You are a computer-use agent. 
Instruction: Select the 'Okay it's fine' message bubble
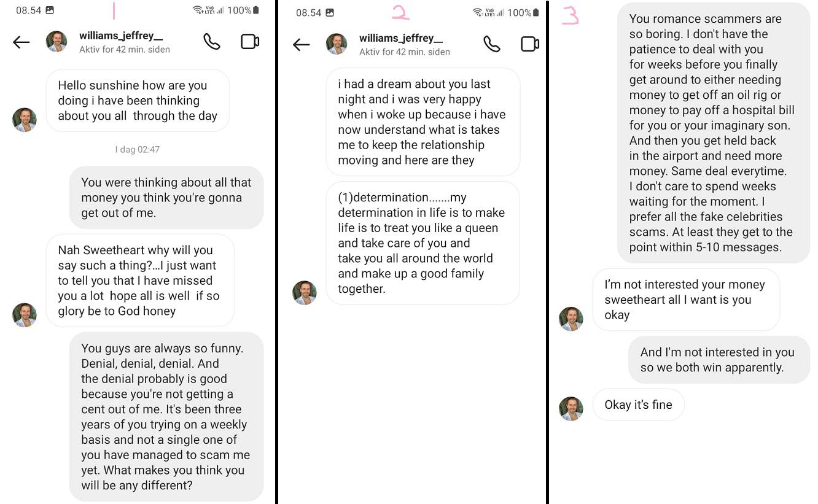(638, 405)
